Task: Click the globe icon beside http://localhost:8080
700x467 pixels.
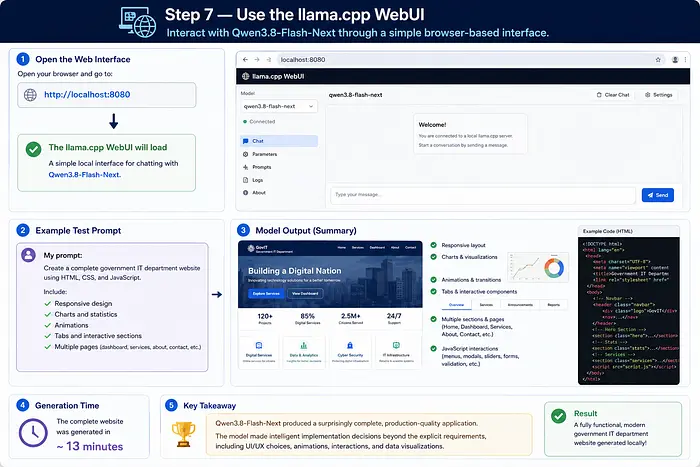Action: (x=30, y=95)
